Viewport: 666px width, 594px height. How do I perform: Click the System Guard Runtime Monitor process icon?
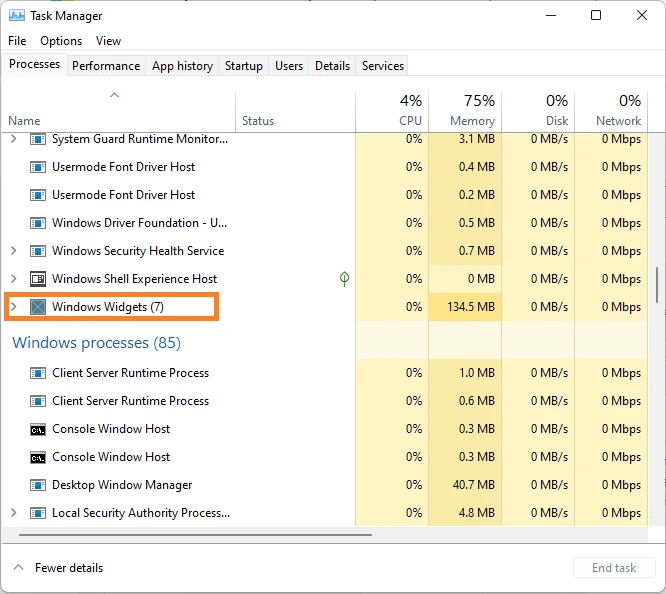click(38, 139)
